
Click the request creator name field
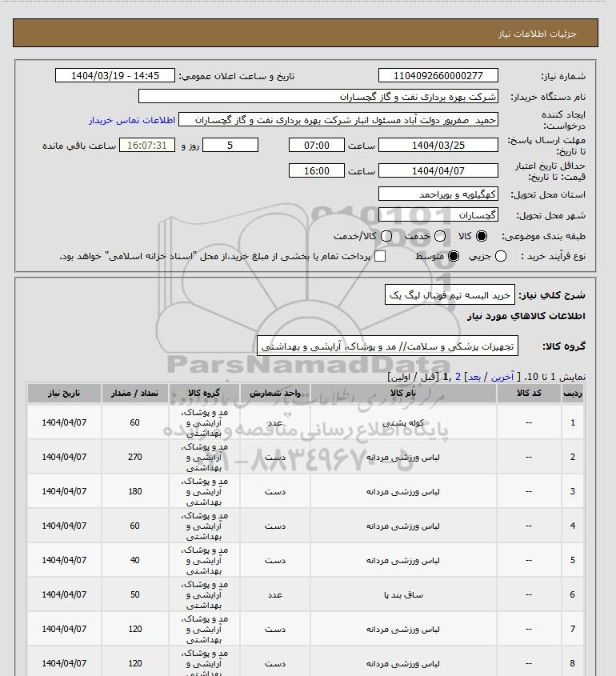[338, 120]
